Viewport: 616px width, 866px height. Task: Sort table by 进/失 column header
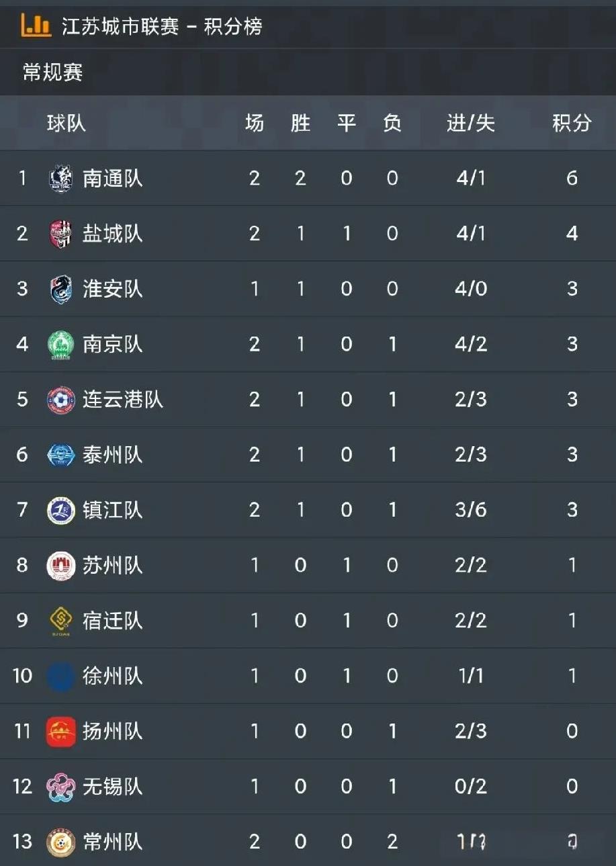point(470,123)
